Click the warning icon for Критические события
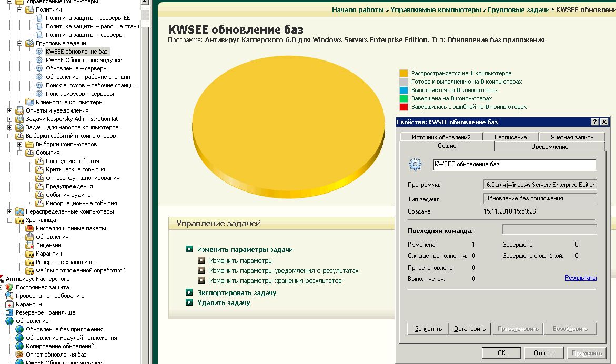 [x=39, y=169]
